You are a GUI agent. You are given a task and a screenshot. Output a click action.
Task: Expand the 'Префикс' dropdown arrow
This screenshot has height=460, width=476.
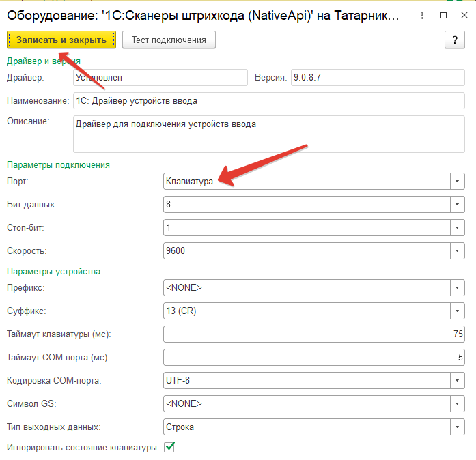tap(457, 287)
